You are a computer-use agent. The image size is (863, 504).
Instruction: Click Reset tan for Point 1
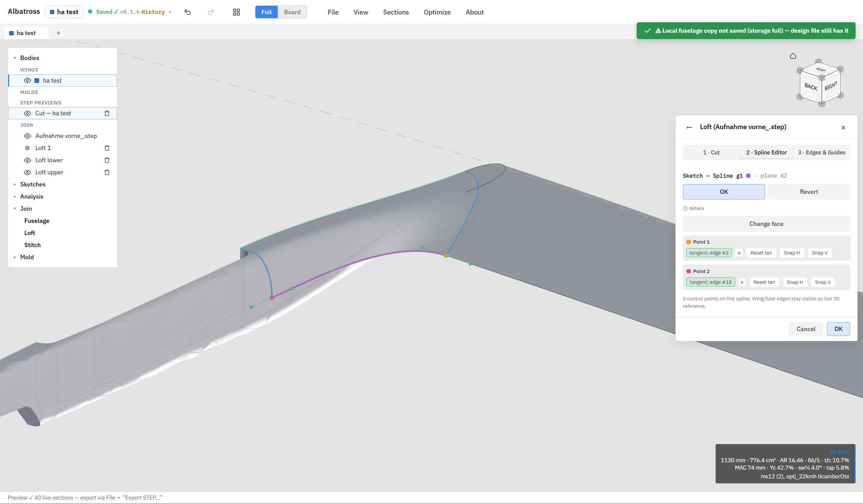(761, 253)
